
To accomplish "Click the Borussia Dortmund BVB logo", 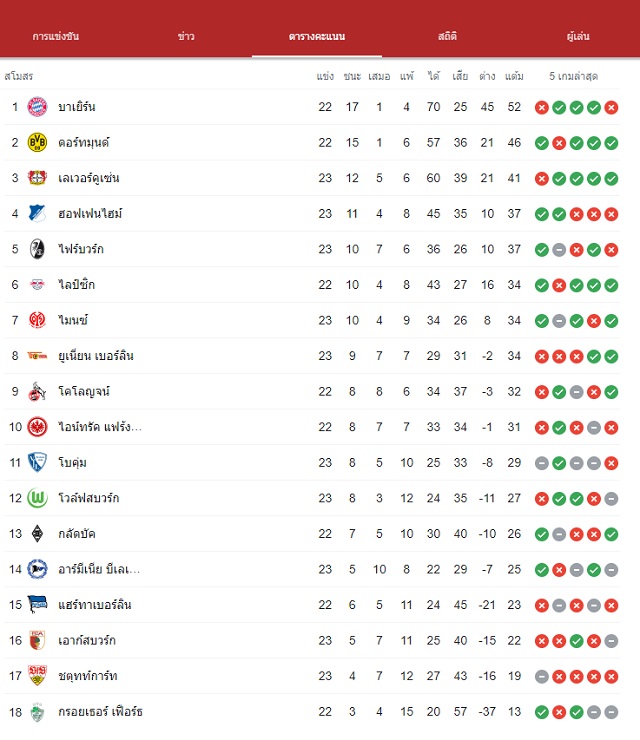I will tap(37, 142).
